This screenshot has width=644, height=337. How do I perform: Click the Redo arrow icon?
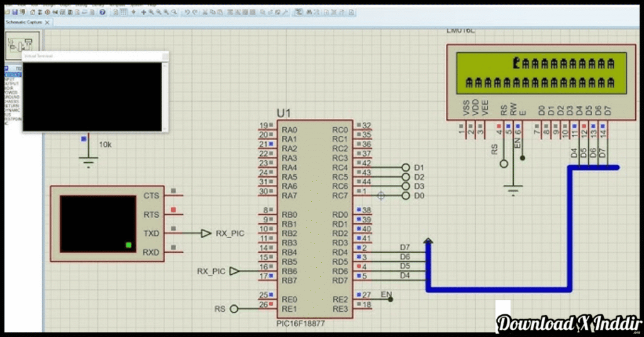click(196, 12)
